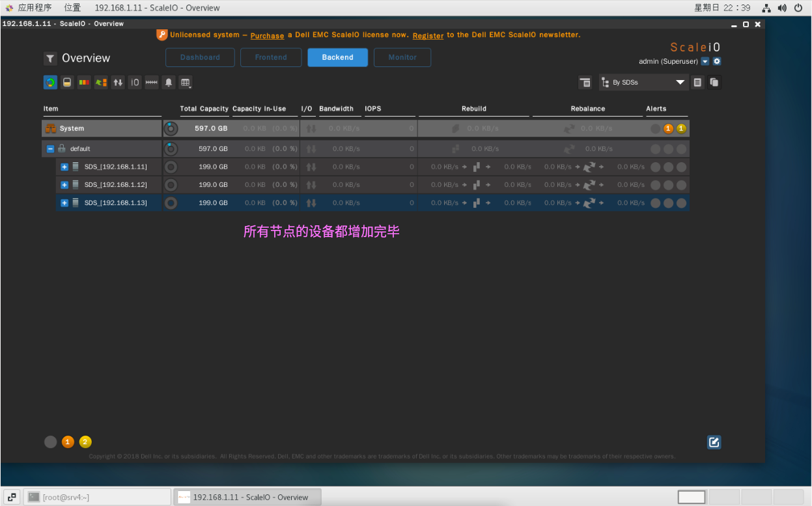Click the orange license key icon
This screenshot has height=506, width=812.
(x=162, y=35)
